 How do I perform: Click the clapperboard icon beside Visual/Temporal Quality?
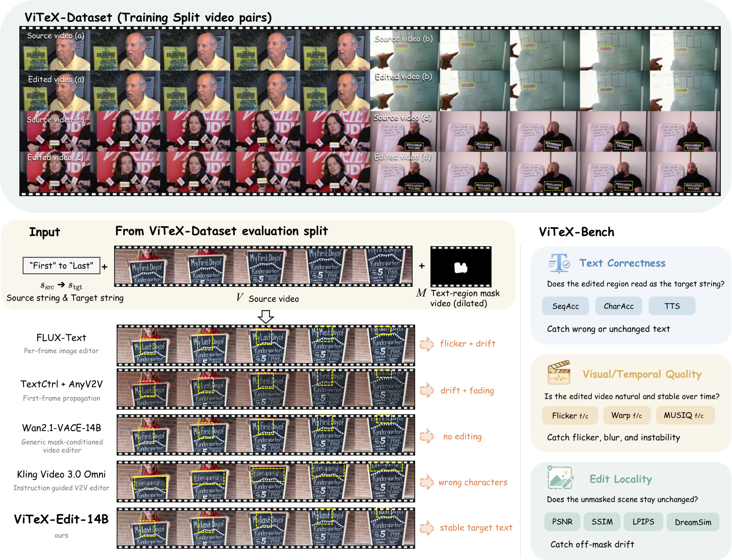559,373
